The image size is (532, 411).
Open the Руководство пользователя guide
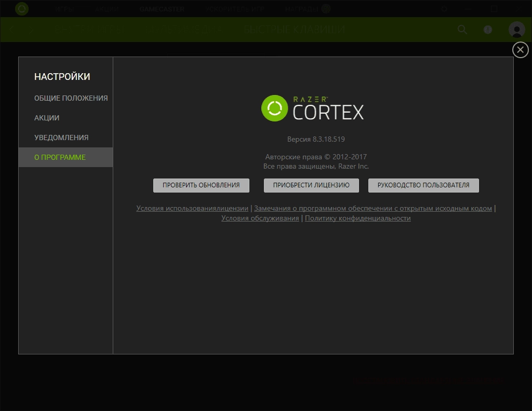coord(423,185)
